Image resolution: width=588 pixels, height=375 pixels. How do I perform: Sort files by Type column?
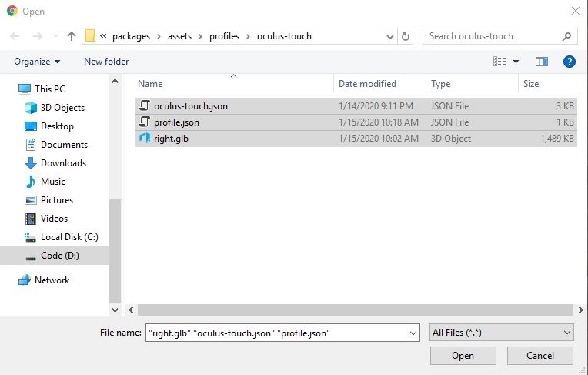[x=441, y=84]
